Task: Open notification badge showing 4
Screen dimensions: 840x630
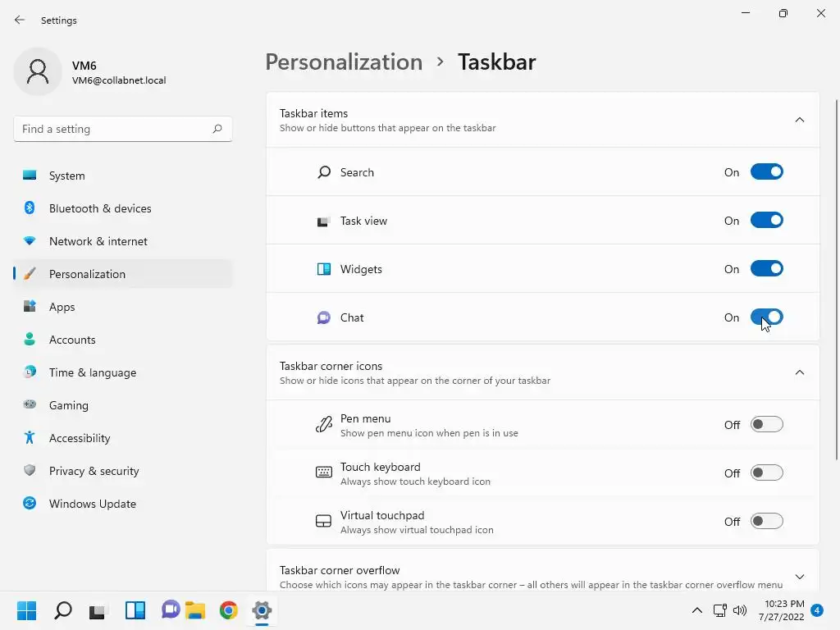Action: click(x=817, y=610)
